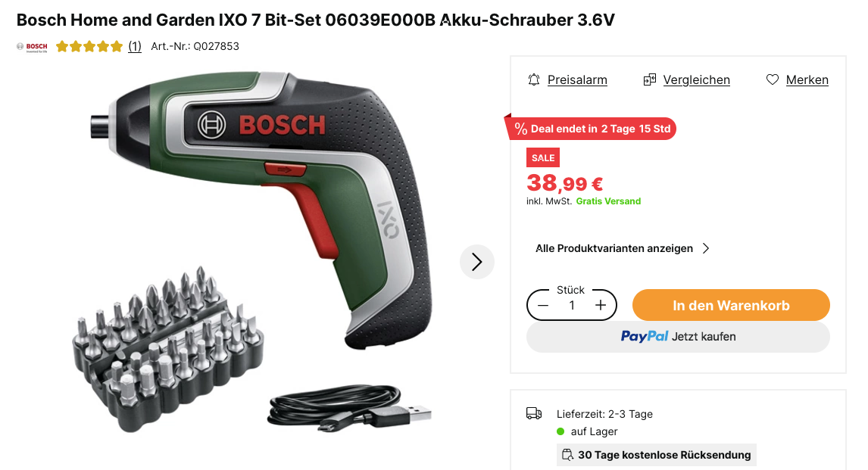Click the percent deal badge icon
This screenshot has width=868, height=470.
pos(520,129)
